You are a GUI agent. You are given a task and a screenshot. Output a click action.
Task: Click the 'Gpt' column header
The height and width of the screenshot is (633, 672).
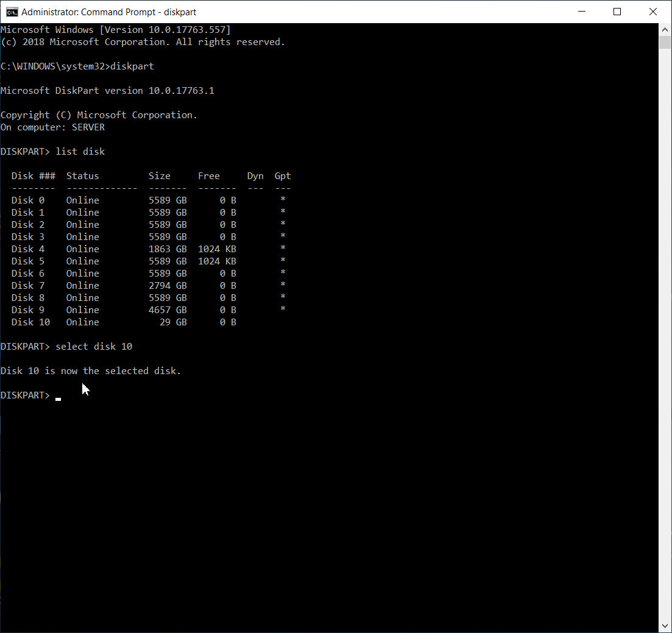(283, 176)
